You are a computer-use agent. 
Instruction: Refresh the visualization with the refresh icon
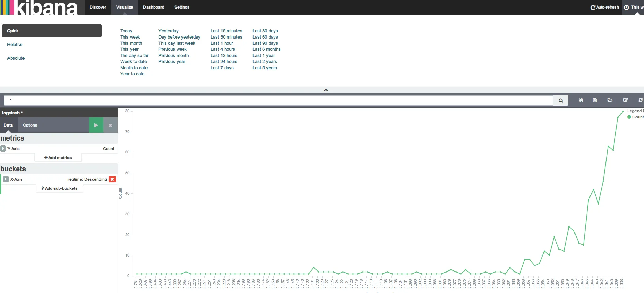pyautogui.click(x=640, y=100)
